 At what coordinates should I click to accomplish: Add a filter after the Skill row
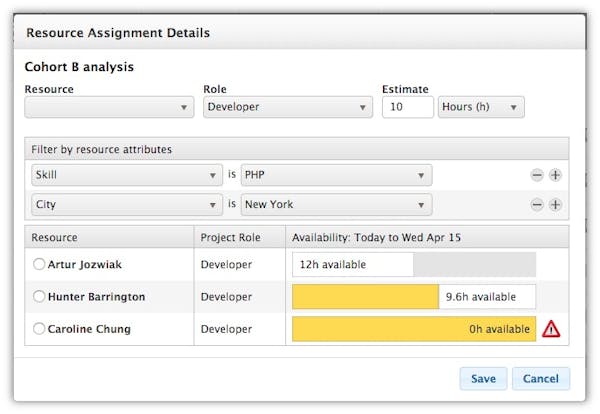[555, 175]
